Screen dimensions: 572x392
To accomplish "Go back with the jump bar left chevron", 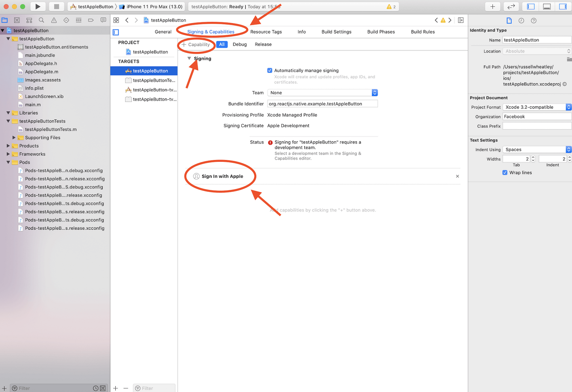I will 127,20.
